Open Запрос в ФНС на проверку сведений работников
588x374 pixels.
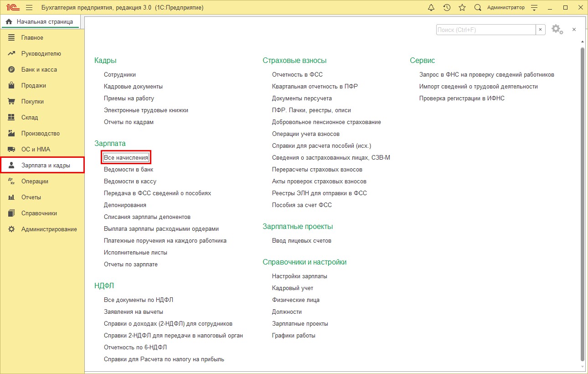pyautogui.click(x=487, y=74)
